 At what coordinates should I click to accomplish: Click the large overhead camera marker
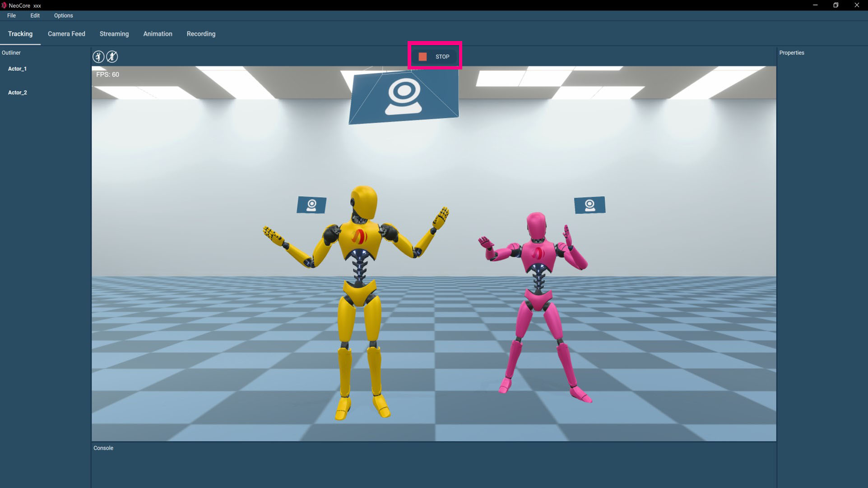point(404,97)
